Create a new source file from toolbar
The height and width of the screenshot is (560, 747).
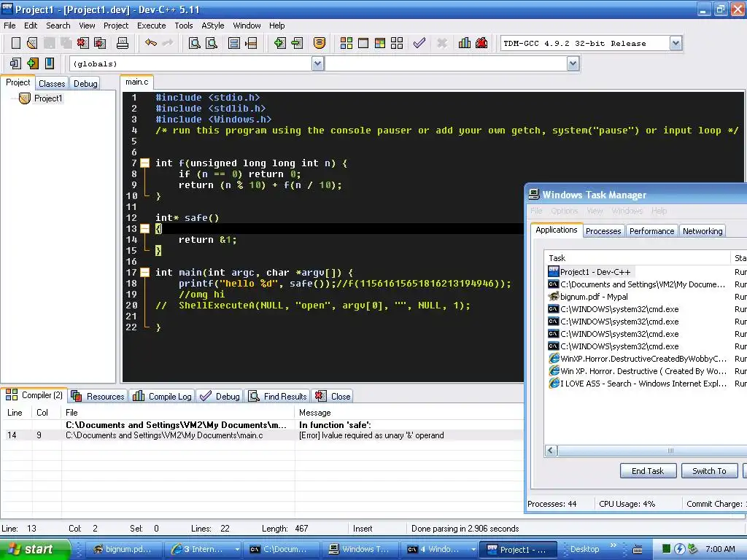point(16,43)
